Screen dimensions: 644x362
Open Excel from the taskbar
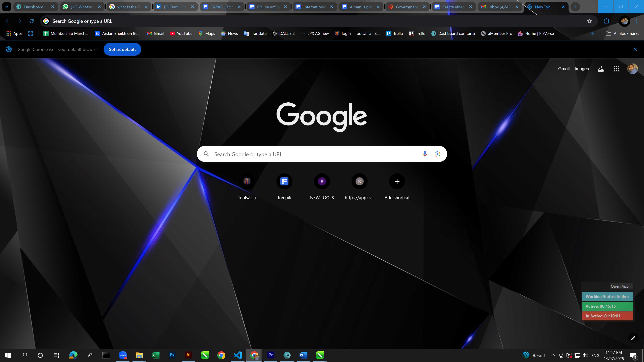[x=155, y=355]
